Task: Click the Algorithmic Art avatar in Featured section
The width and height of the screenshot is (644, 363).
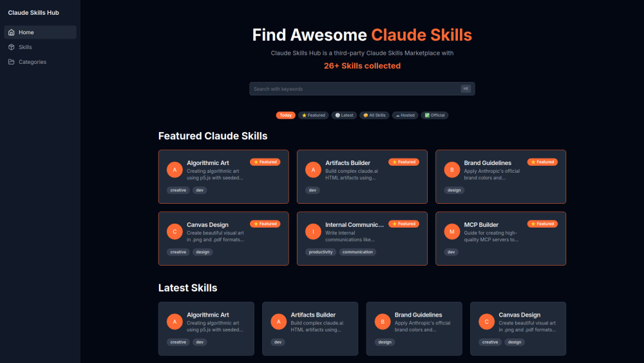Action: click(175, 170)
